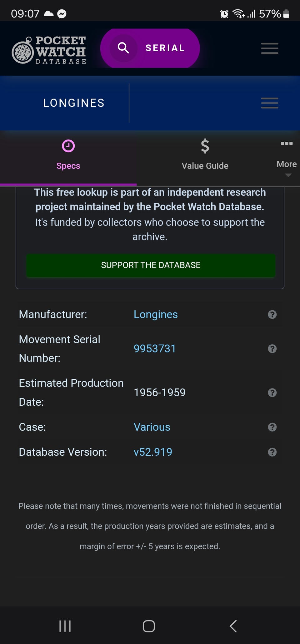Open the main hamburger menu

pos(269,48)
